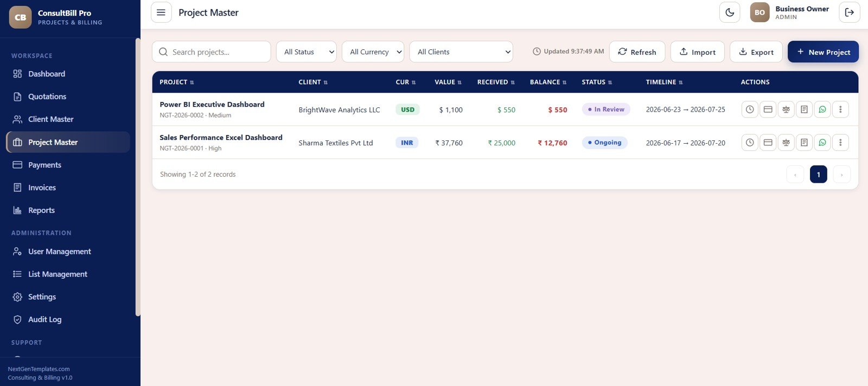
Task: Open three-dot menu for Sales Performance Excel Dashboard
Action: pos(840,143)
